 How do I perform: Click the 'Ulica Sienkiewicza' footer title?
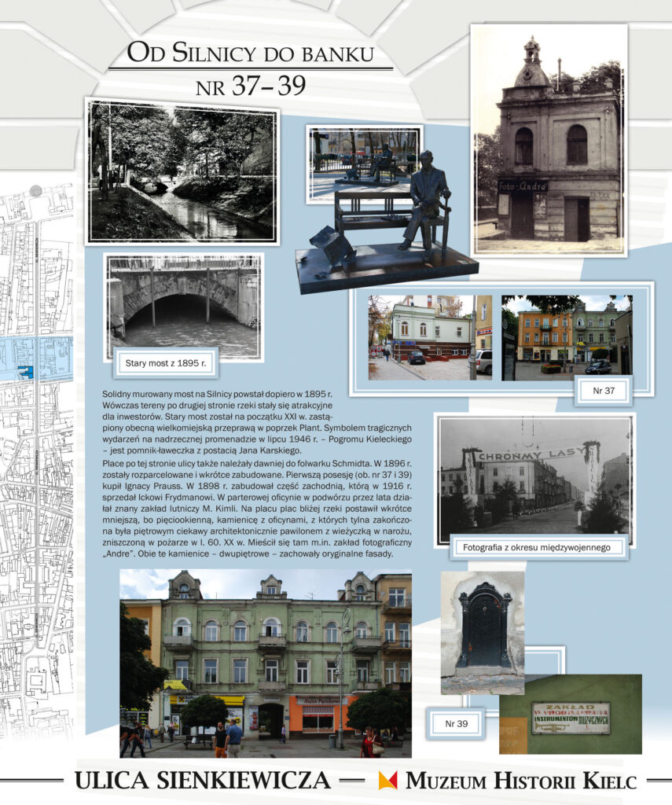(x=202, y=781)
